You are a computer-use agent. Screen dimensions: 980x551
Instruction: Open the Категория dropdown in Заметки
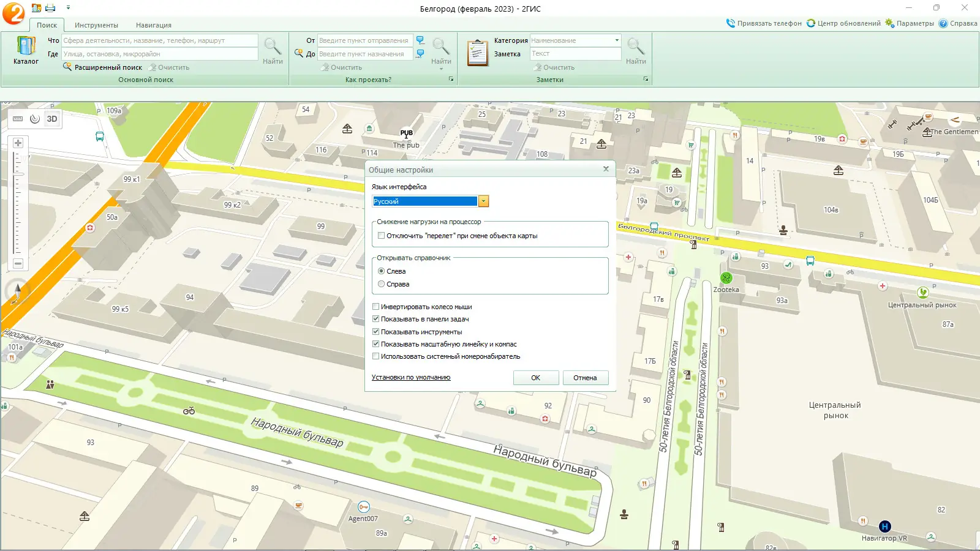pyautogui.click(x=616, y=40)
